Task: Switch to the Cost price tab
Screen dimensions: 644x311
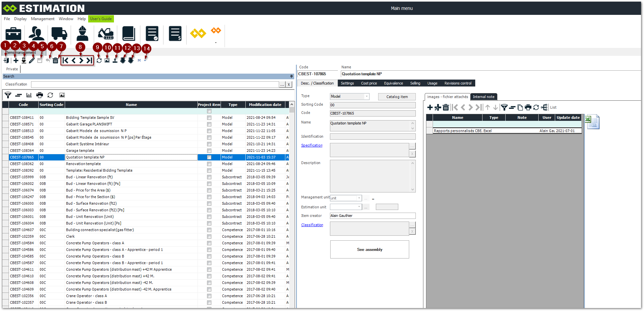Action: tap(369, 83)
